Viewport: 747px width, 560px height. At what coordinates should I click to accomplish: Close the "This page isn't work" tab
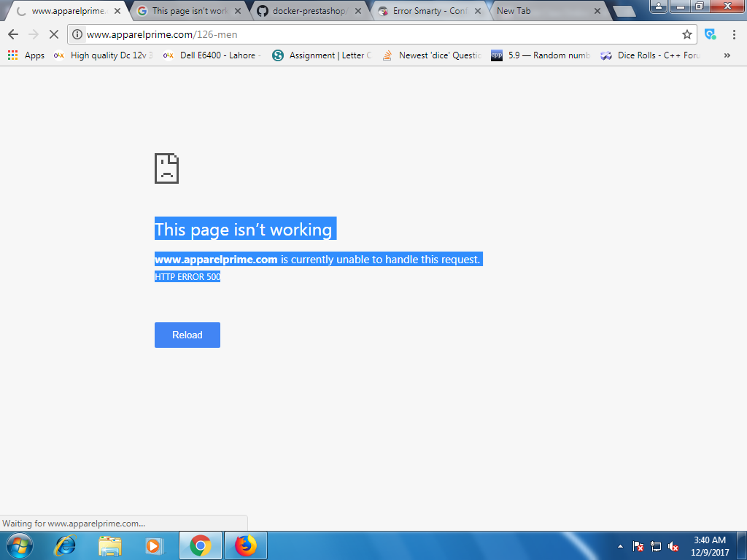(238, 11)
